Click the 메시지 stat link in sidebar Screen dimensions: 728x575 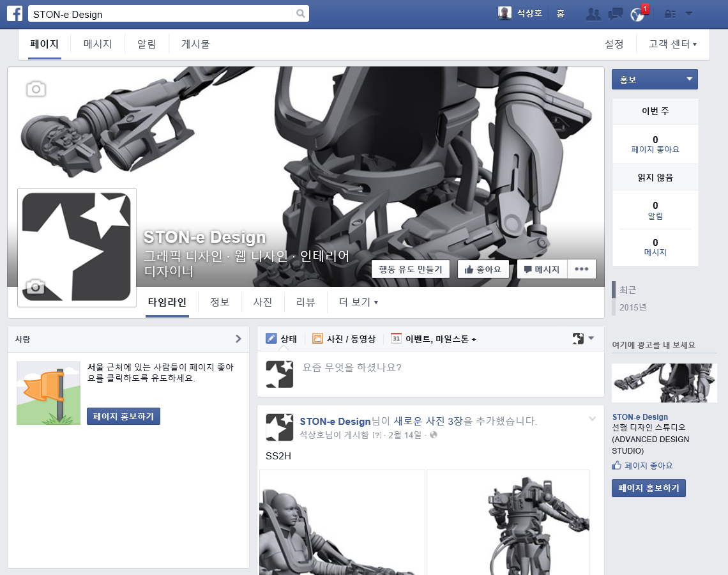(x=655, y=252)
